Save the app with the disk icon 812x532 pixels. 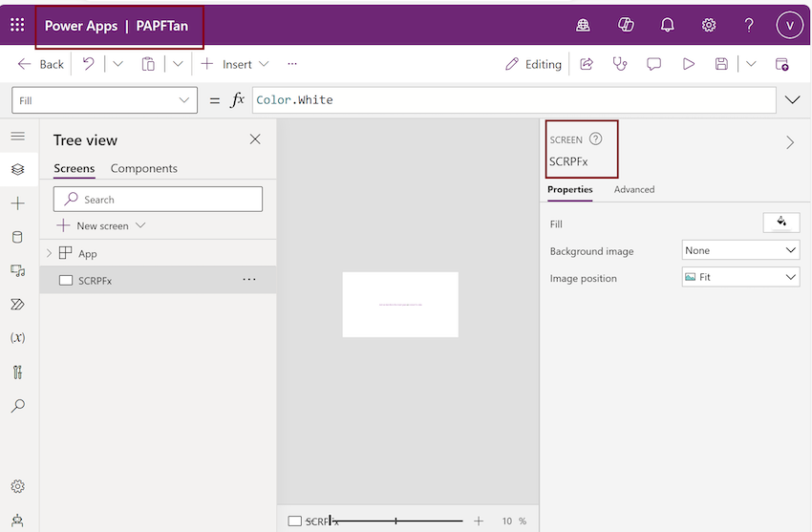pyautogui.click(x=721, y=64)
